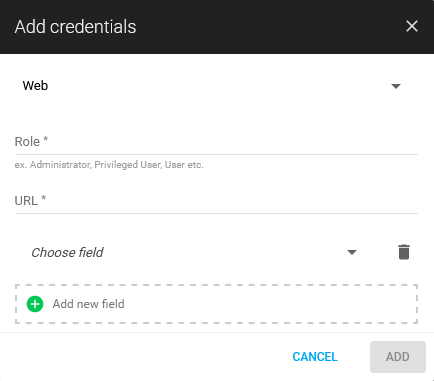Focus the Role input field
The height and width of the screenshot is (381, 434).
click(216, 142)
